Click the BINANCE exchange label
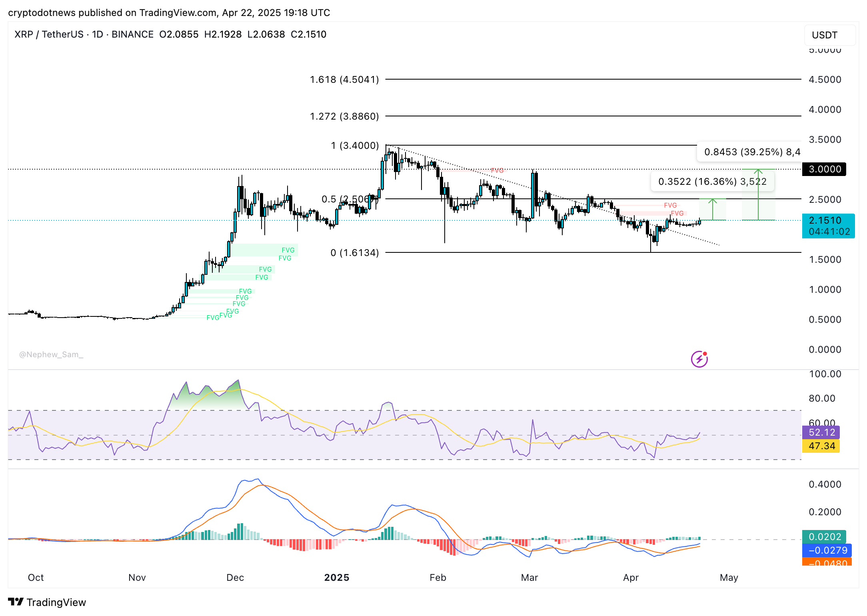867x616 pixels. (x=132, y=34)
